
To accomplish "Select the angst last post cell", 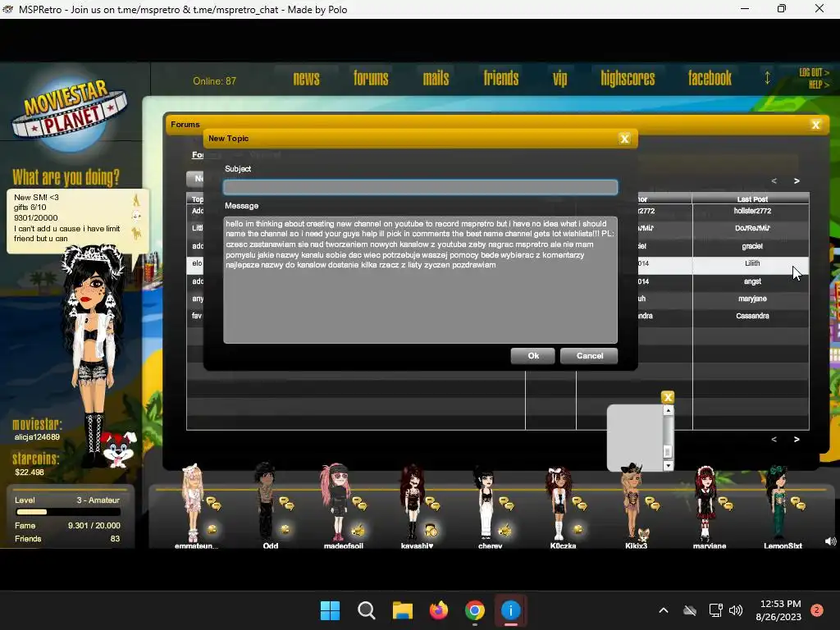I will click(751, 282).
